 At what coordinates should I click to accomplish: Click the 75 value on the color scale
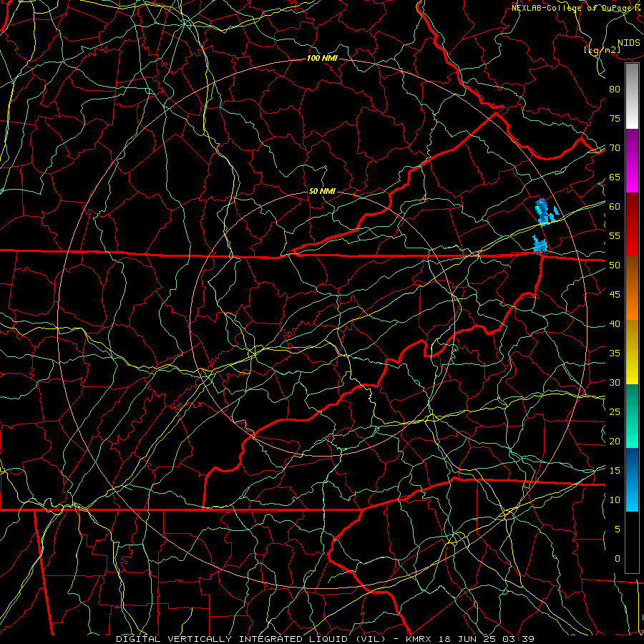(x=615, y=118)
